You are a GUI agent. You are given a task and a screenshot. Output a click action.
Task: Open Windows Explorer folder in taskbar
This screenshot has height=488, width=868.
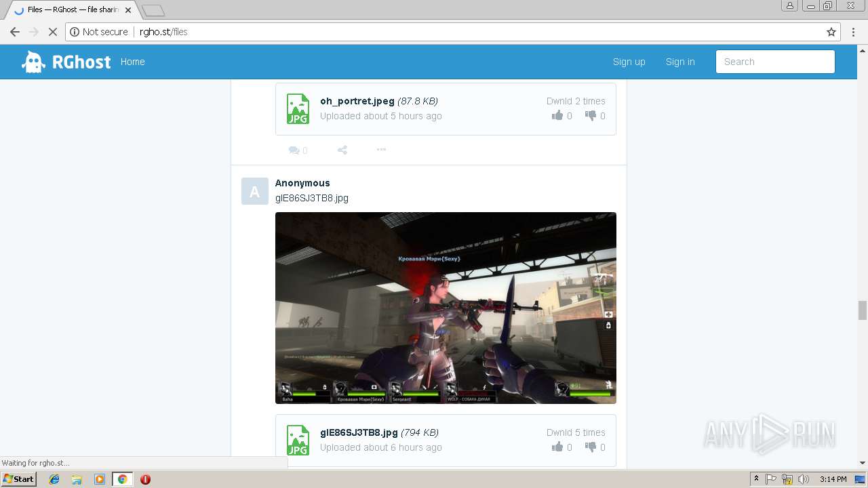point(77,479)
